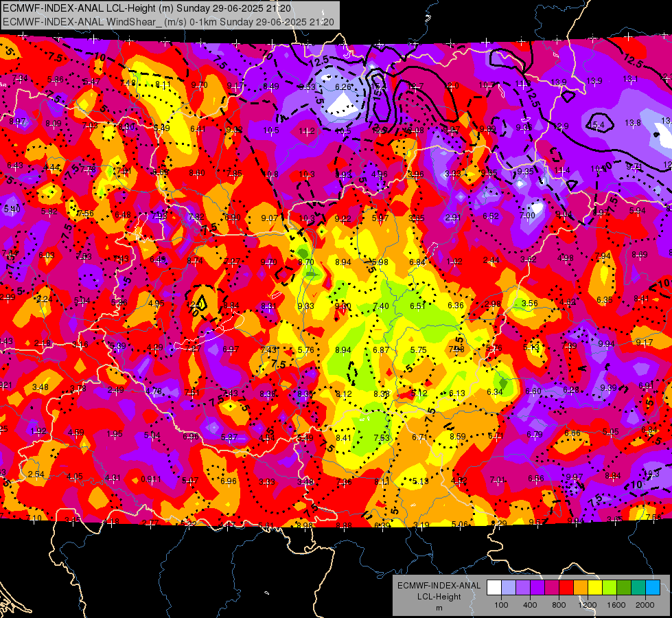The width and height of the screenshot is (672, 618).
Task: Click the 9.07 grid value
Action: [269, 218]
